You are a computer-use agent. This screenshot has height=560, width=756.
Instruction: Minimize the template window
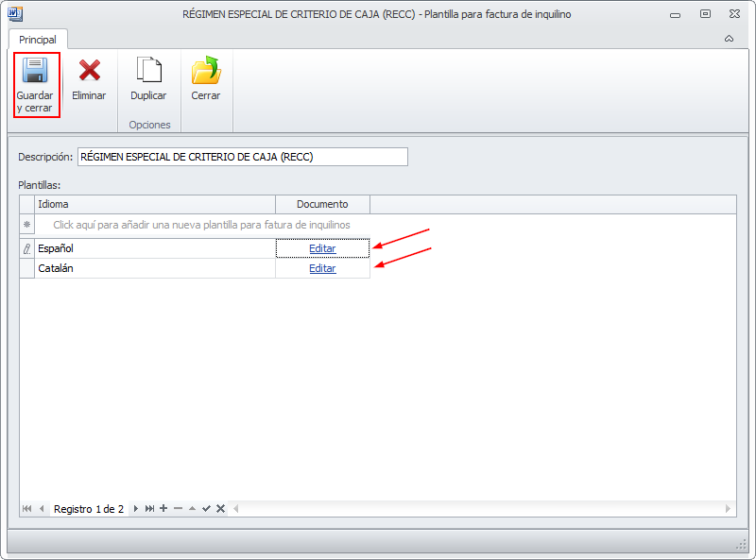click(676, 15)
